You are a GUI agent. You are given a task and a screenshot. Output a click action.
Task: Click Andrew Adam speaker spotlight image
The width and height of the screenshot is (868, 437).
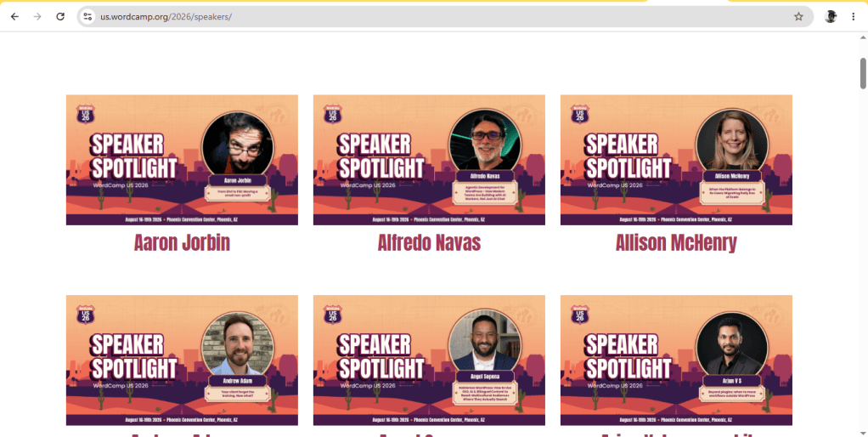tap(182, 360)
